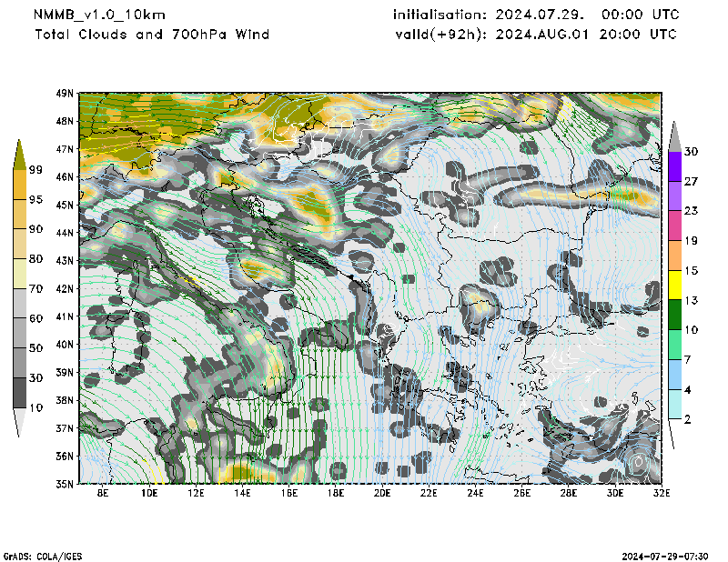Select the purple swatch between 27 and 30
The height and width of the screenshot is (562, 728).
tap(673, 166)
